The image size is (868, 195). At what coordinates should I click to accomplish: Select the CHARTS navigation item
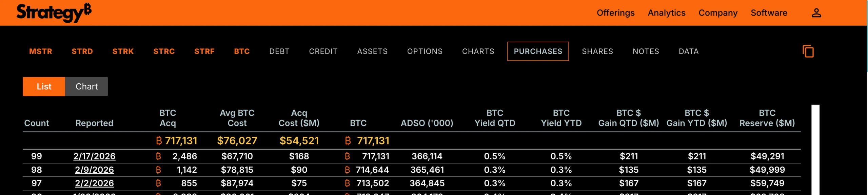478,51
